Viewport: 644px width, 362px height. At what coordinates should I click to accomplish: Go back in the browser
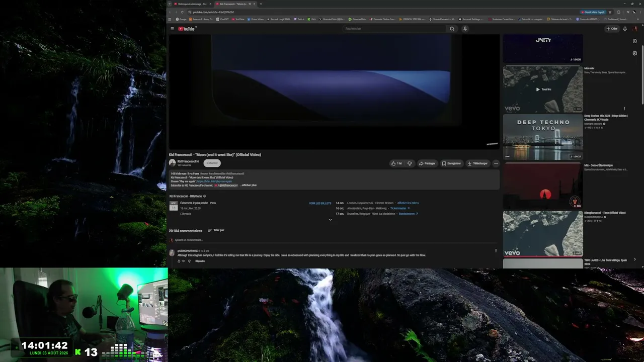coord(170,12)
